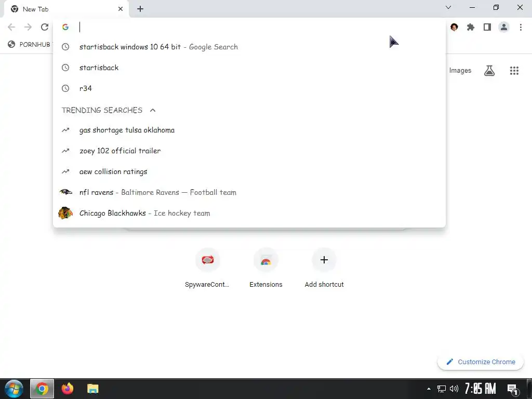Select the New Tab tab
This screenshot has height=399, width=532.
tap(66, 9)
